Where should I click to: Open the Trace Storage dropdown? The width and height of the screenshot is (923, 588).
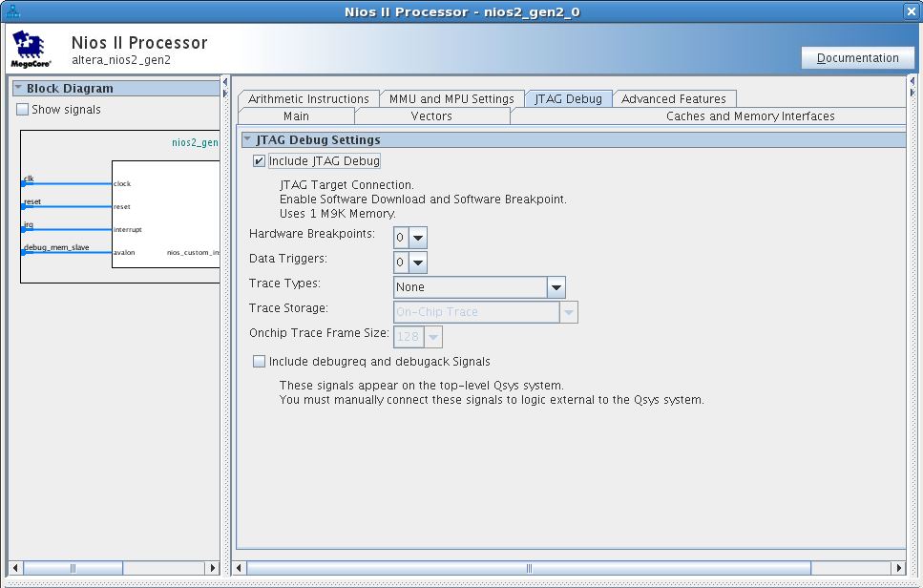coord(486,312)
